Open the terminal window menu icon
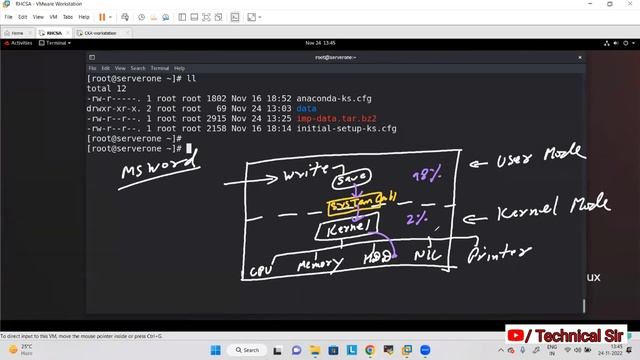Screen dimensions: 640x360 coord(92,58)
